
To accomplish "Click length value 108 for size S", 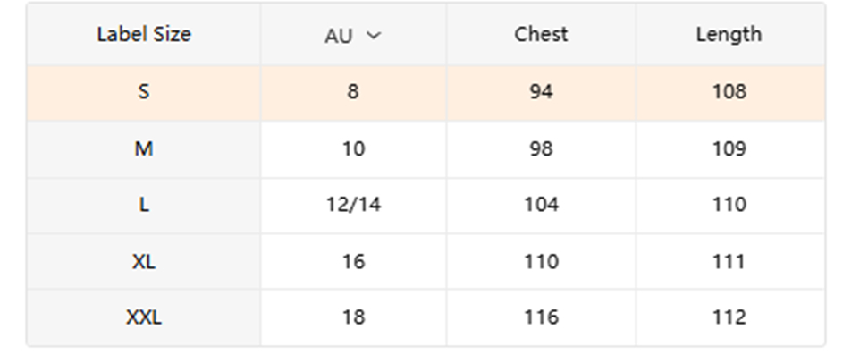I will [729, 91].
